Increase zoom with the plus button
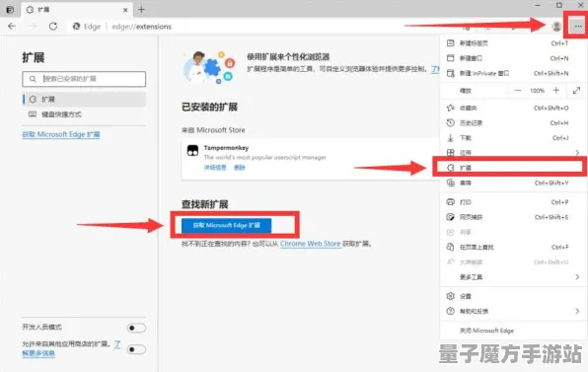 tap(556, 91)
